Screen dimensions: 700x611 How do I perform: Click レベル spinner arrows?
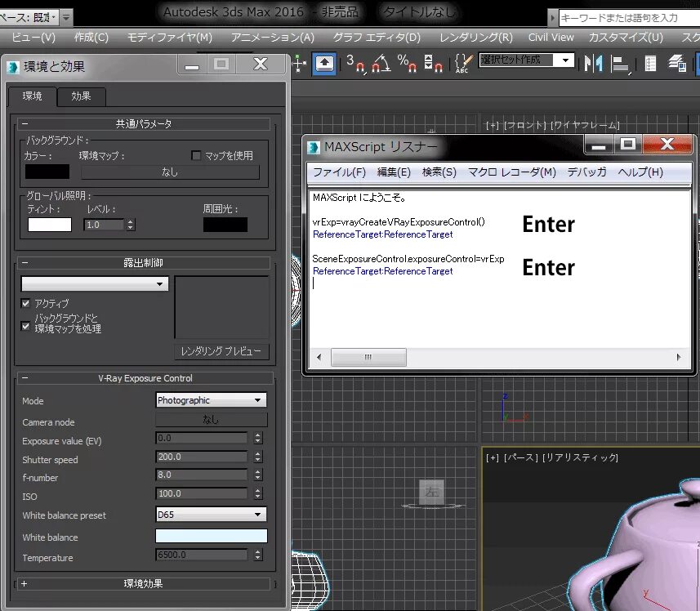pos(131,225)
